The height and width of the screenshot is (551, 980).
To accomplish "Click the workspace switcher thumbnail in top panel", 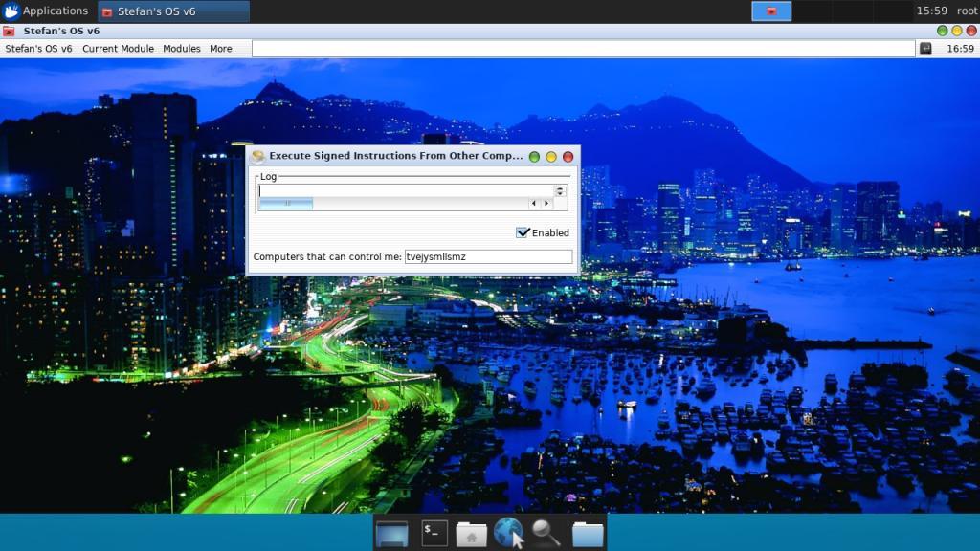I will (x=771, y=11).
